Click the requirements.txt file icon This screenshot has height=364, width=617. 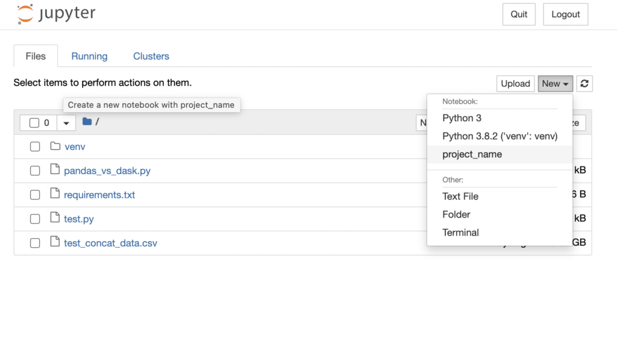[x=55, y=194]
